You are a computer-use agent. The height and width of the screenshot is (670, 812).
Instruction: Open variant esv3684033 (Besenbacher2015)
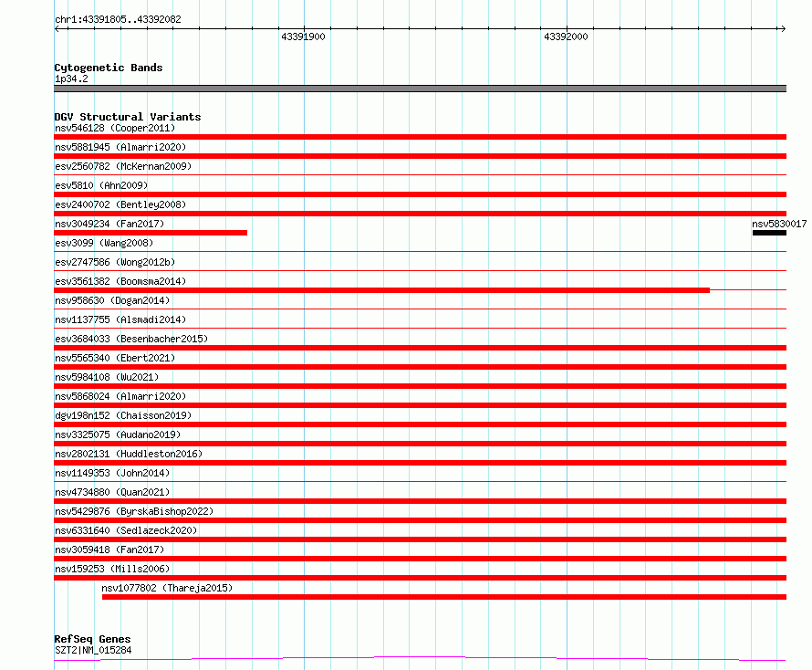131,339
